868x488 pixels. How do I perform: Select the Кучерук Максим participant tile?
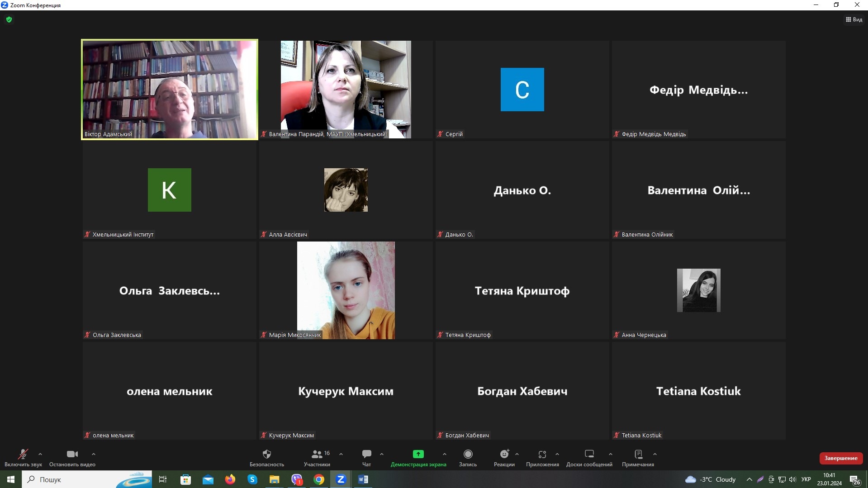pyautogui.click(x=346, y=391)
